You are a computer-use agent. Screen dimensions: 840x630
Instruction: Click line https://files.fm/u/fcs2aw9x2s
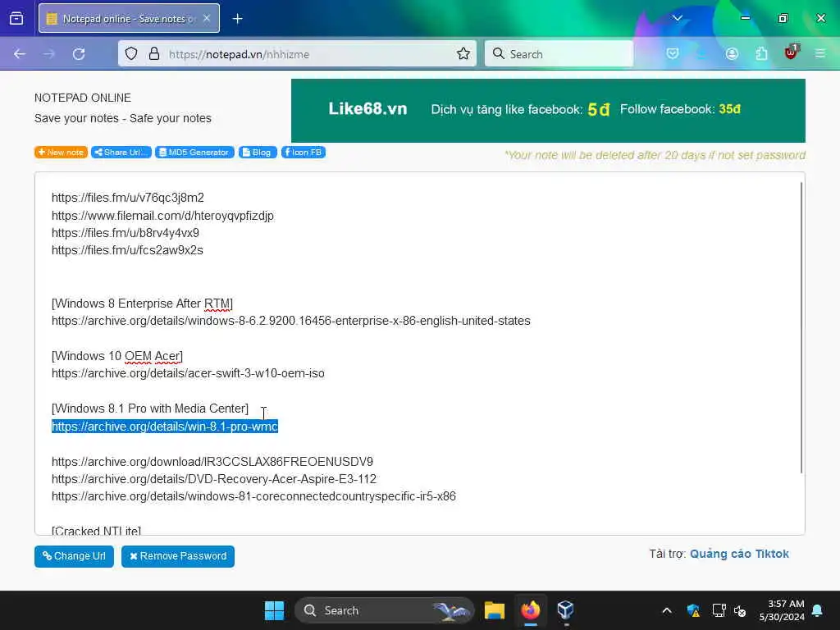tap(127, 250)
